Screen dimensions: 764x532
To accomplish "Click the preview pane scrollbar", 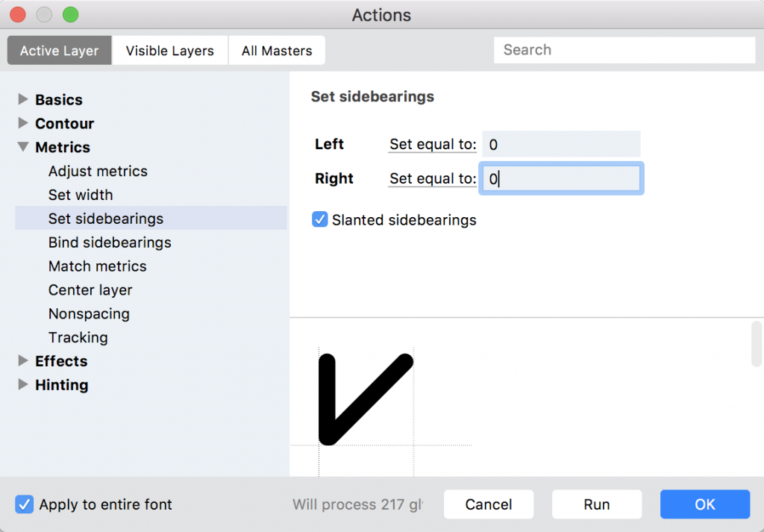I will 756,345.
